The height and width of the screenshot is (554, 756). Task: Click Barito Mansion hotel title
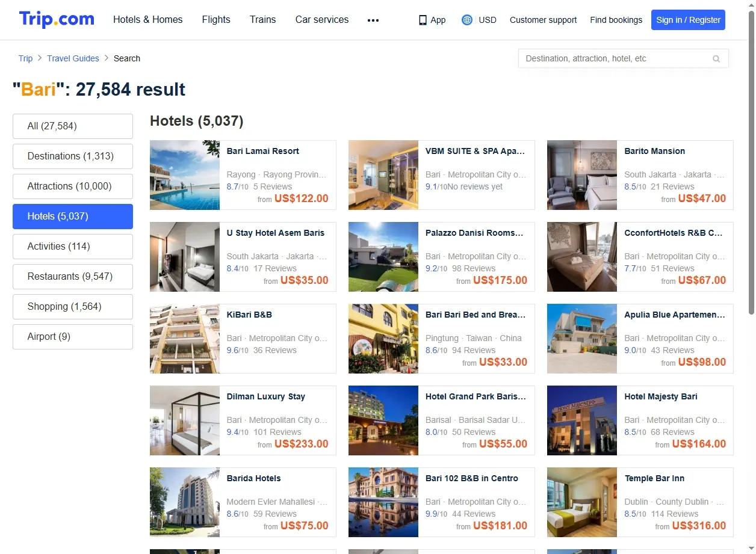pyautogui.click(x=654, y=151)
